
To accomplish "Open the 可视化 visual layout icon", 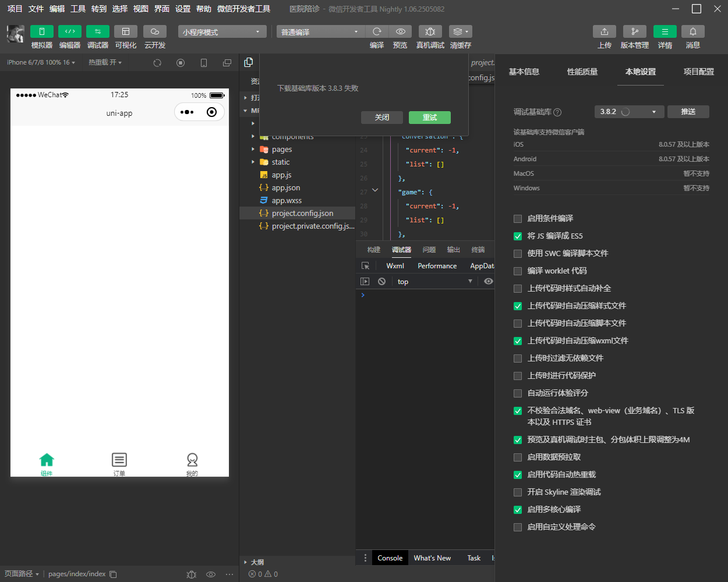I will 126,31.
